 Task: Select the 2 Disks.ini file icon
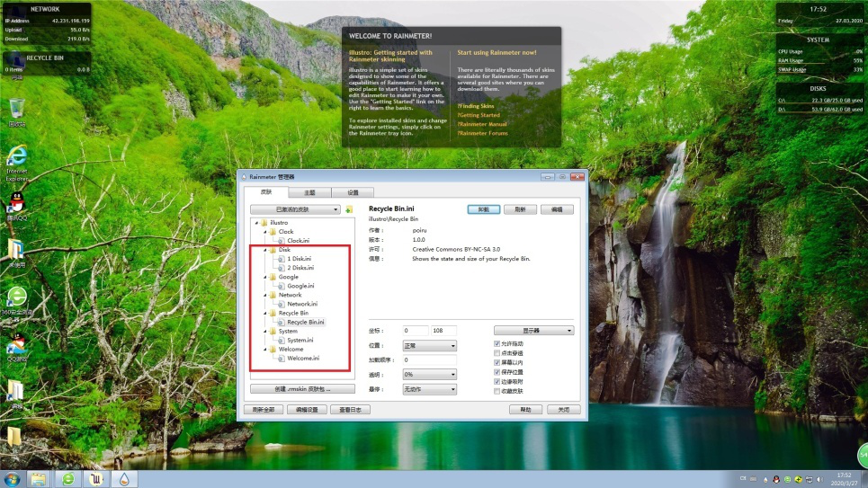pos(282,268)
